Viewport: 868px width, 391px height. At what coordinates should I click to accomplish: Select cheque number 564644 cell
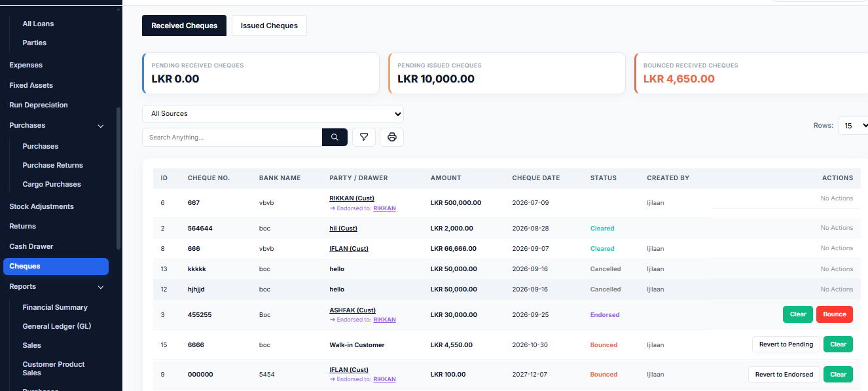[x=200, y=229]
